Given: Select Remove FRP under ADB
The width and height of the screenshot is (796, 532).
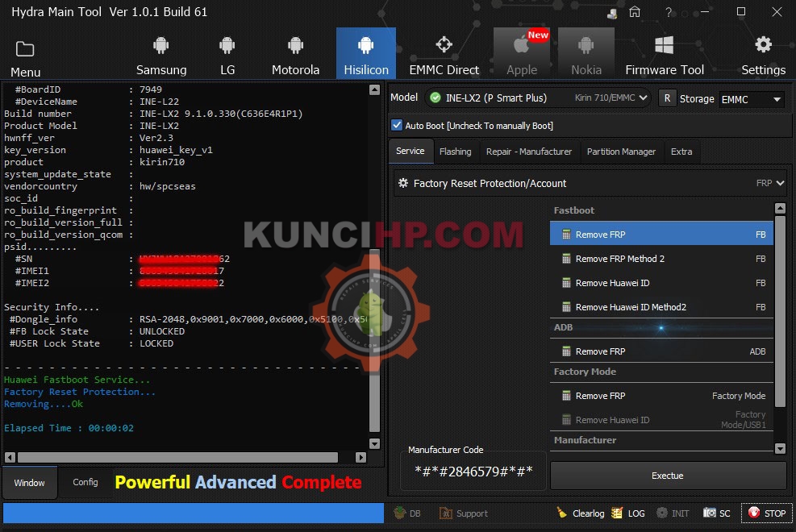Looking at the screenshot, I should point(661,351).
